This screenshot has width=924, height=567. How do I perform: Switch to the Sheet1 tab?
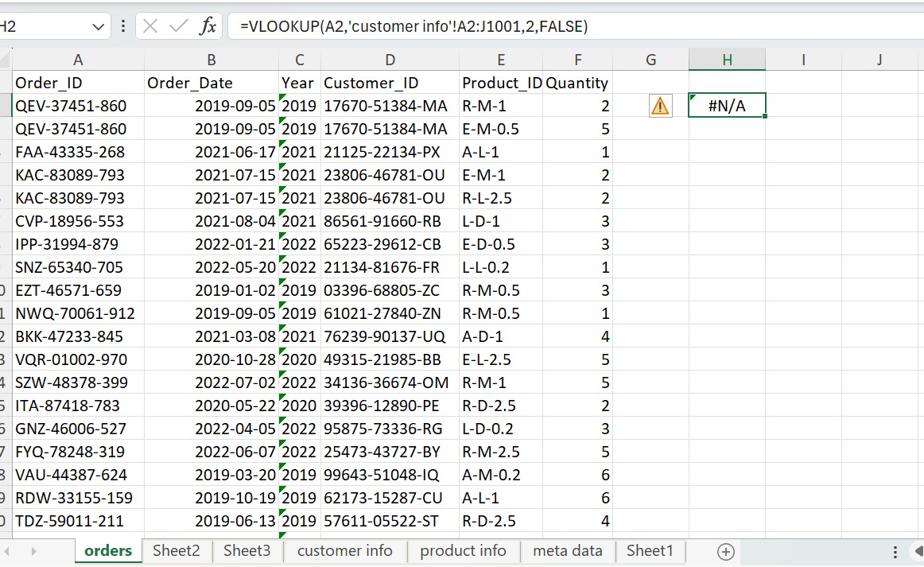pos(650,550)
